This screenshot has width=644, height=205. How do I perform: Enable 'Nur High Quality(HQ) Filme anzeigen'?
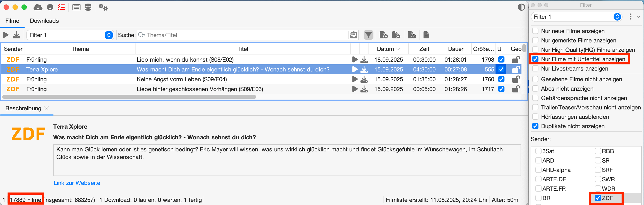(x=535, y=50)
